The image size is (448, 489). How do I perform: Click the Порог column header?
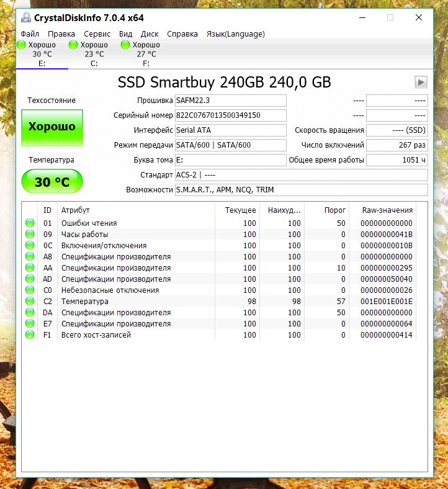tap(327, 210)
